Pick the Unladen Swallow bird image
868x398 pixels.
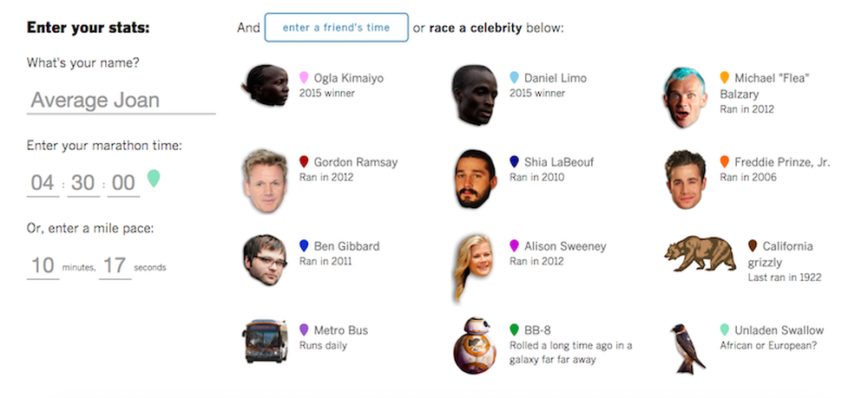687,349
